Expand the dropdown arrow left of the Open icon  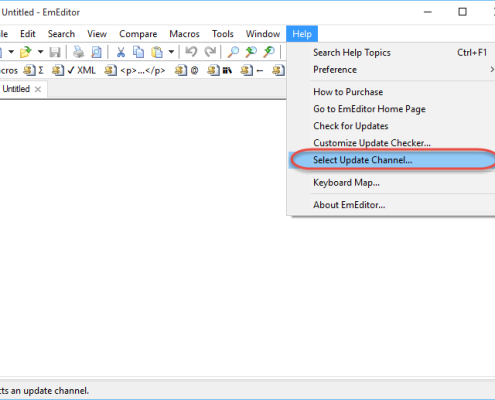pyautogui.click(x=11, y=52)
